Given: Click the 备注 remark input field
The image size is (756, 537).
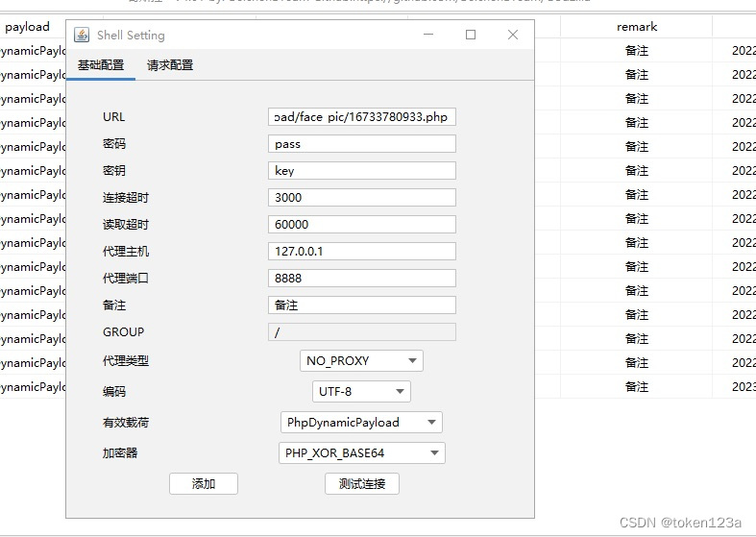Looking at the screenshot, I should click(361, 305).
